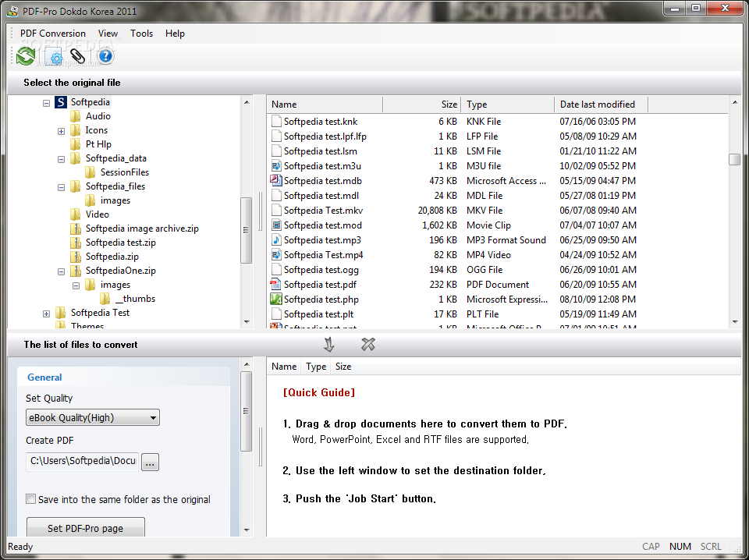Image resolution: width=749 pixels, height=560 pixels.
Task: Click the Softpedia test.ogg file icon
Action: [x=275, y=269]
